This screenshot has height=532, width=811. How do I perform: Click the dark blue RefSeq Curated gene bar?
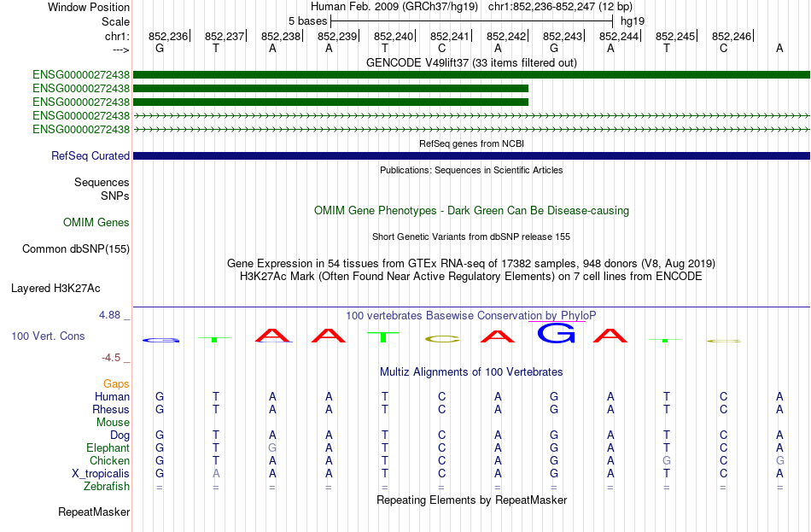[x=471, y=155]
